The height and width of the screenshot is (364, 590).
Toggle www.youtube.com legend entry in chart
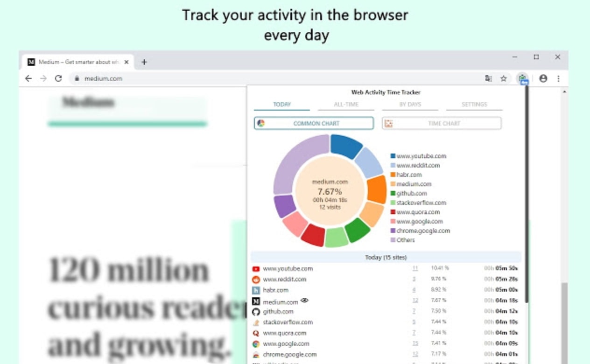(x=418, y=156)
